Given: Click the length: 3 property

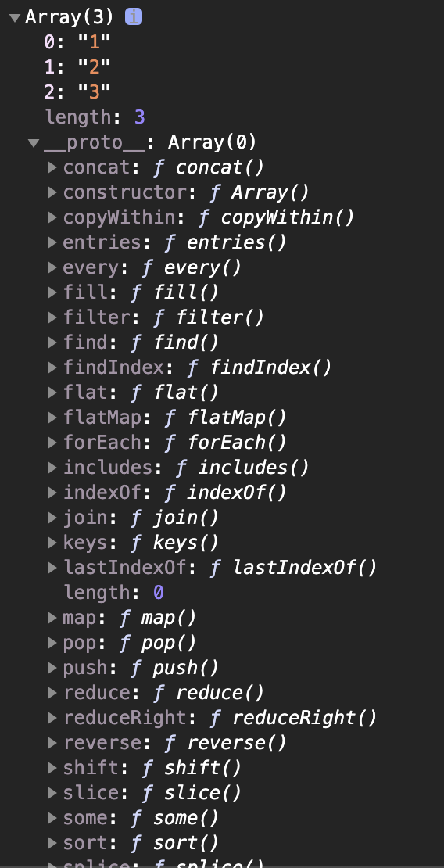Looking at the screenshot, I should point(95,117).
